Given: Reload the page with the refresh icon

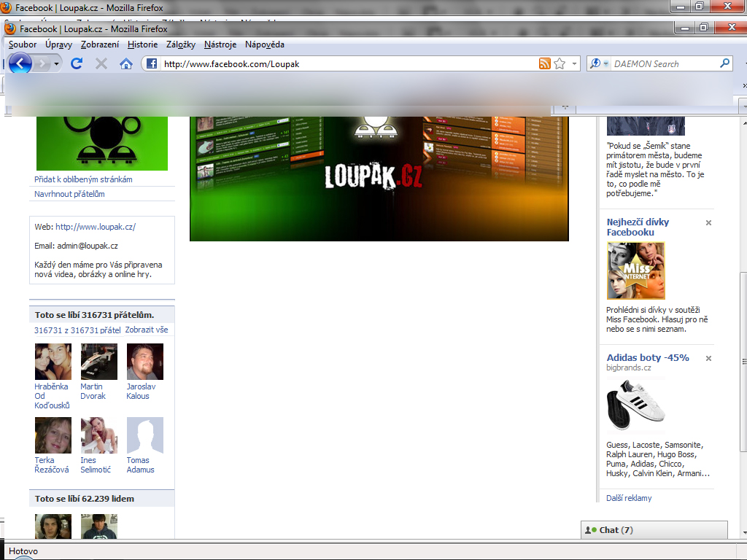Looking at the screenshot, I should coord(77,63).
